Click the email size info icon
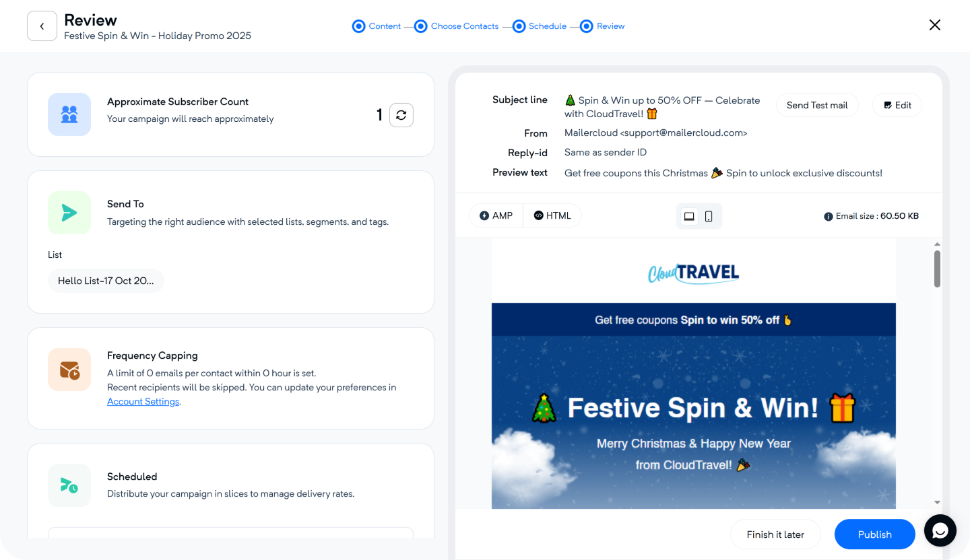Viewport: 970px width, 560px height. click(x=829, y=217)
